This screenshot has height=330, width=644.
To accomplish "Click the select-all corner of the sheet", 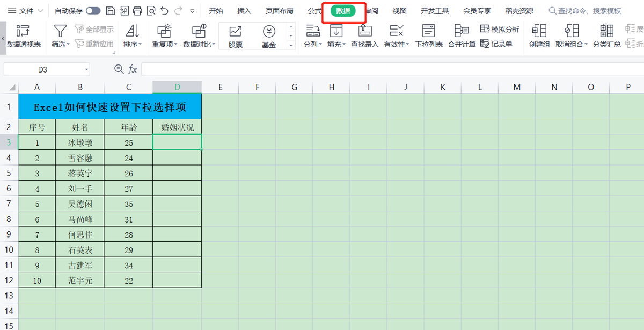I will click(9, 87).
